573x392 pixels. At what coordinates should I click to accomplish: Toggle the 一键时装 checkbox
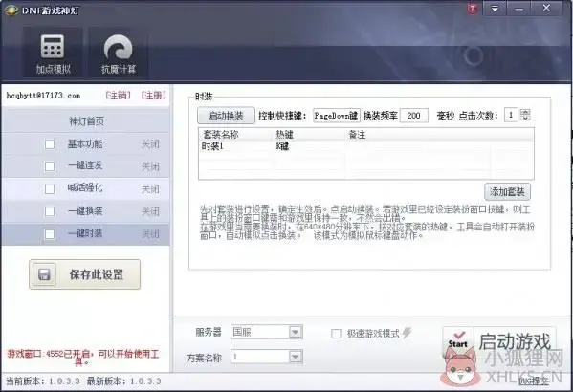pos(50,233)
